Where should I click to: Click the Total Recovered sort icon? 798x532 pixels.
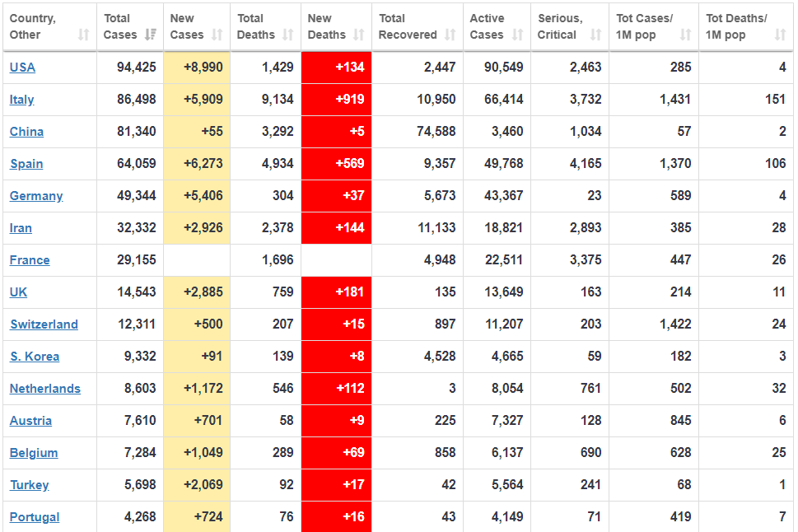(450, 35)
